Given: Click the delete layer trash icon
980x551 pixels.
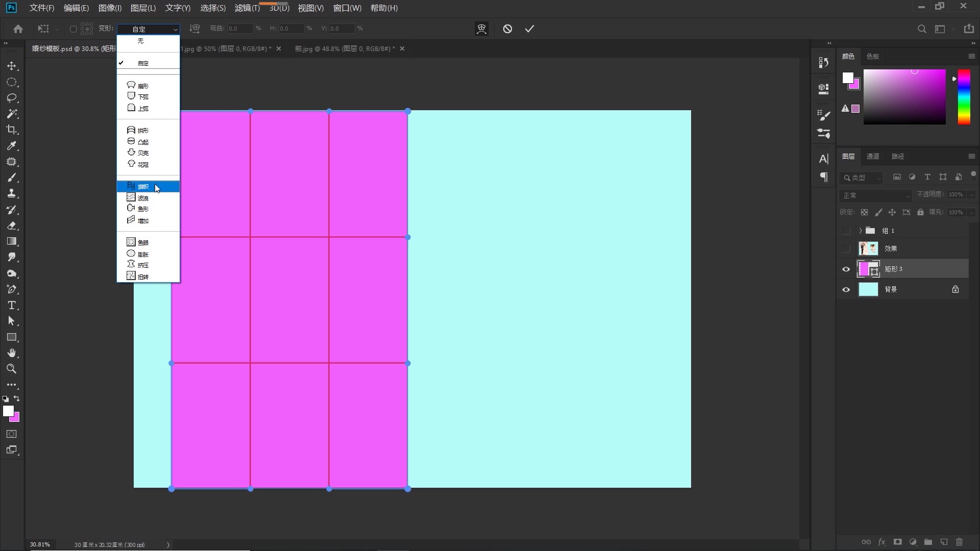Looking at the screenshot, I should [x=959, y=542].
